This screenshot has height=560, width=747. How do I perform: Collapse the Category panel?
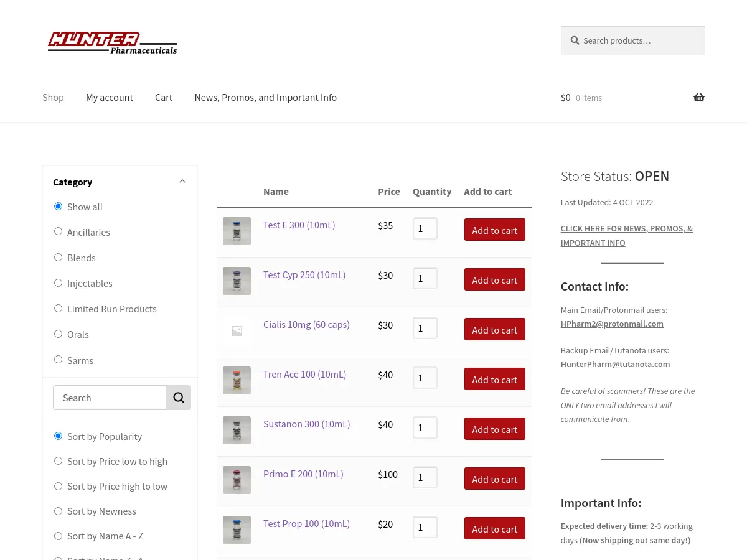click(182, 181)
